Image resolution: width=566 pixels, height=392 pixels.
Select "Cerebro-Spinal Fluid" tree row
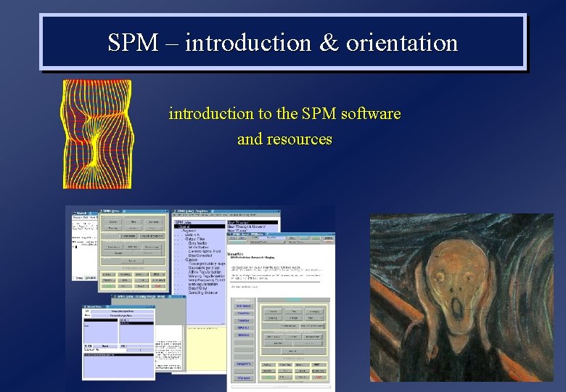click(205, 251)
